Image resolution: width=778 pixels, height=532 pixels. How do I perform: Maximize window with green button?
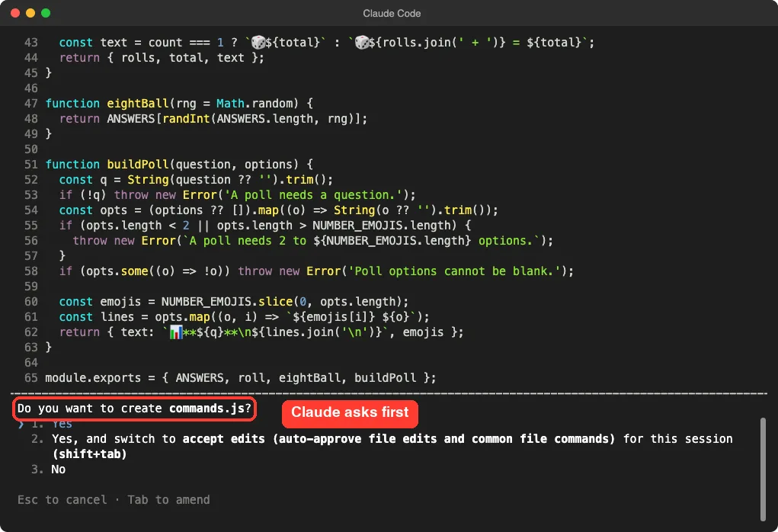pos(46,14)
